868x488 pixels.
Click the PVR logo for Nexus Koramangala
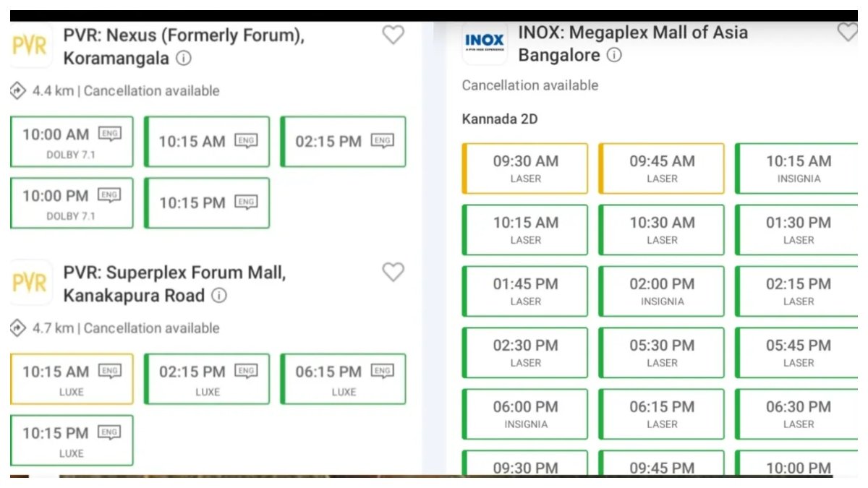(30, 46)
